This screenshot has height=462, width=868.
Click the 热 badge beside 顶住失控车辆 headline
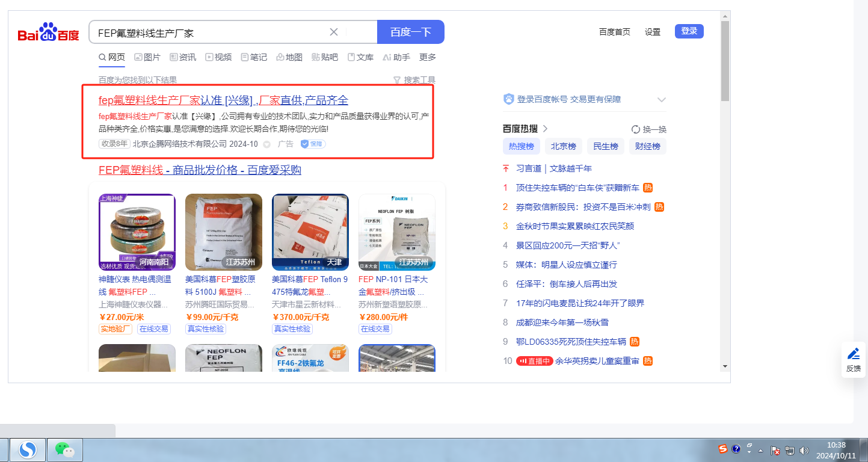pos(648,188)
